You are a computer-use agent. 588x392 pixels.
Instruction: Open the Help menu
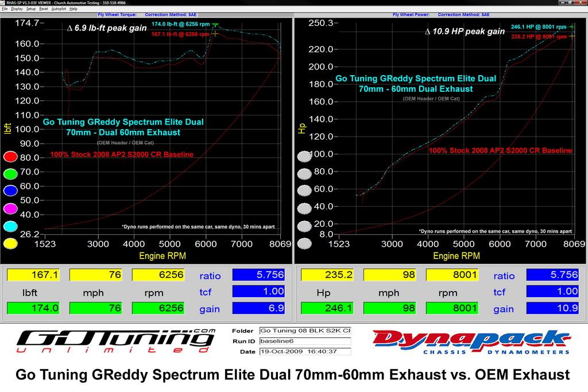(73, 9)
